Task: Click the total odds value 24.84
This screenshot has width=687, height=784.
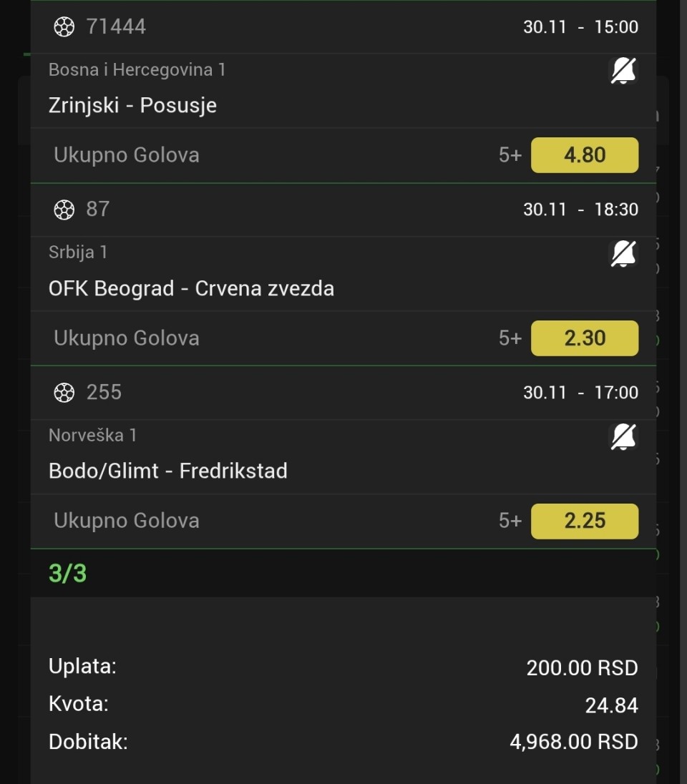Action: 611,706
